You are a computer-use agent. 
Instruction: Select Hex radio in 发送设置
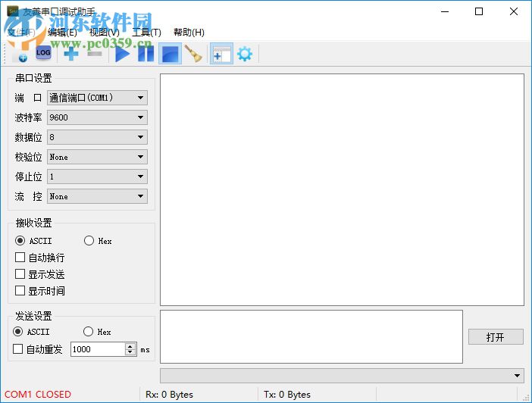coord(88,332)
